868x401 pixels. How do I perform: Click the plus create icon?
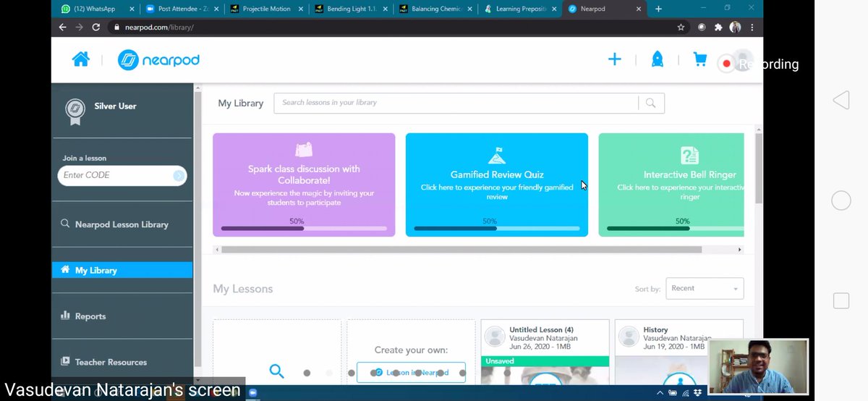pyautogui.click(x=614, y=59)
